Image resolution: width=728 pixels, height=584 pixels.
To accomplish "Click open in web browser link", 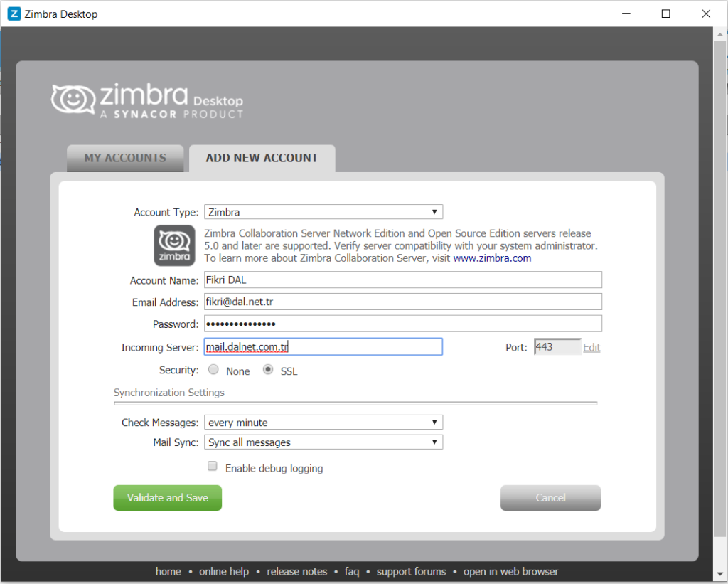I will pyautogui.click(x=510, y=572).
